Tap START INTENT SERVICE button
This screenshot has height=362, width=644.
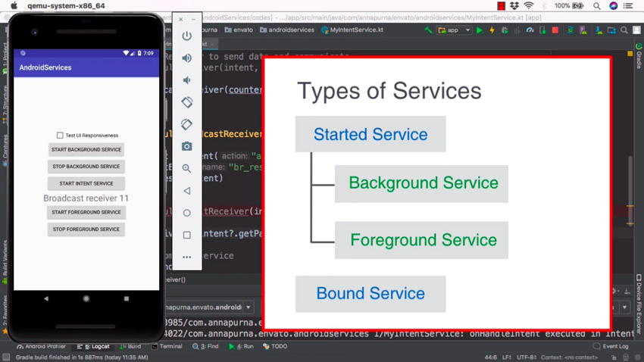pyautogui.click(x=86, y=183)
